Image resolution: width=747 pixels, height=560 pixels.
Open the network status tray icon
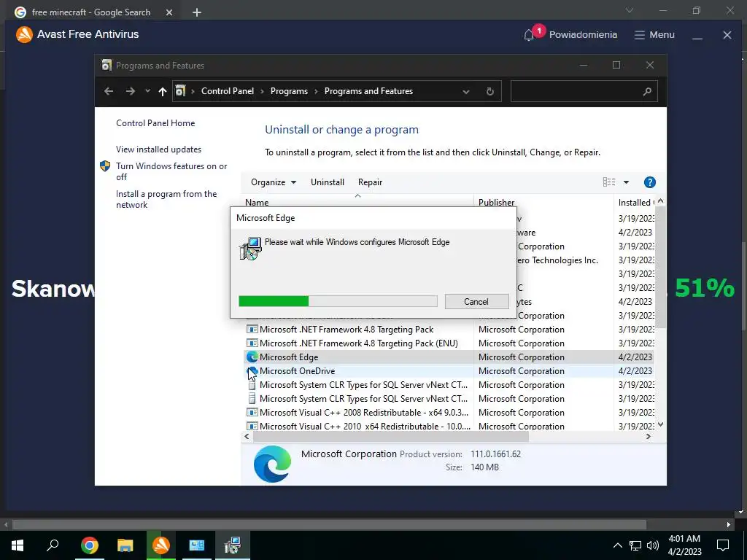[635, 545]
